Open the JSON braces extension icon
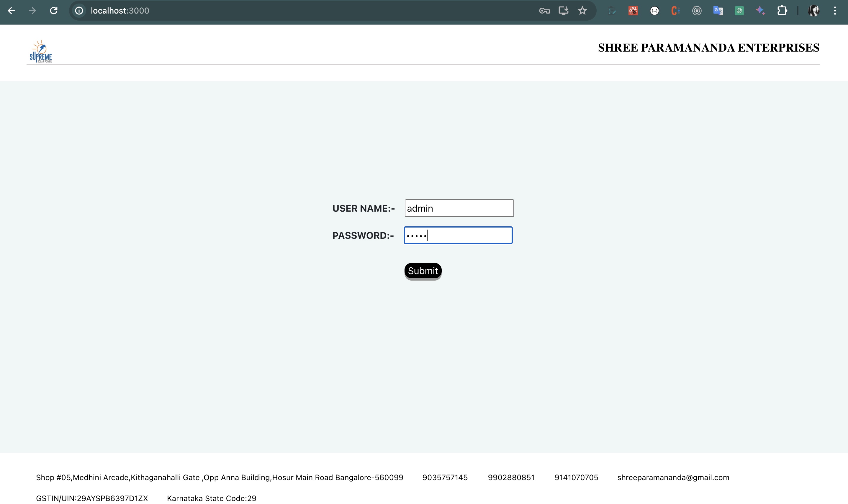Image resolution: width=848 pixels, height=504 pixels. (x=654, y=11)
